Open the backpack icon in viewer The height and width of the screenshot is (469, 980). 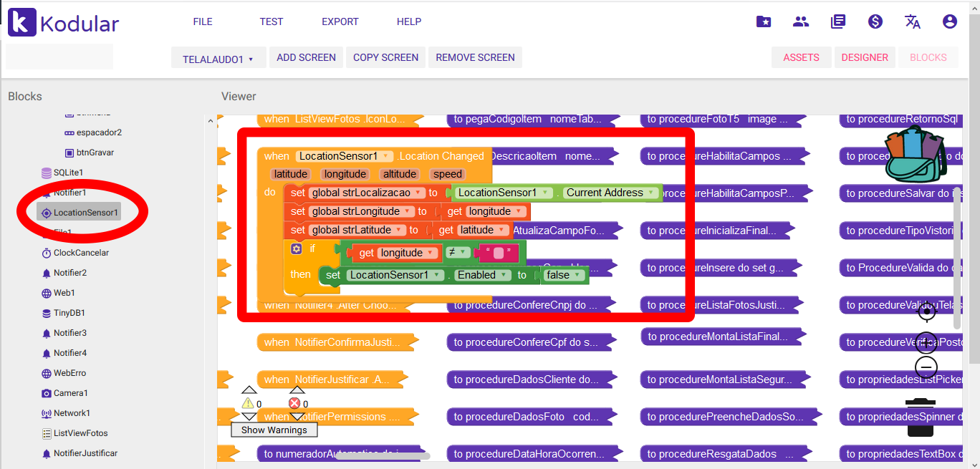(915, 154)
